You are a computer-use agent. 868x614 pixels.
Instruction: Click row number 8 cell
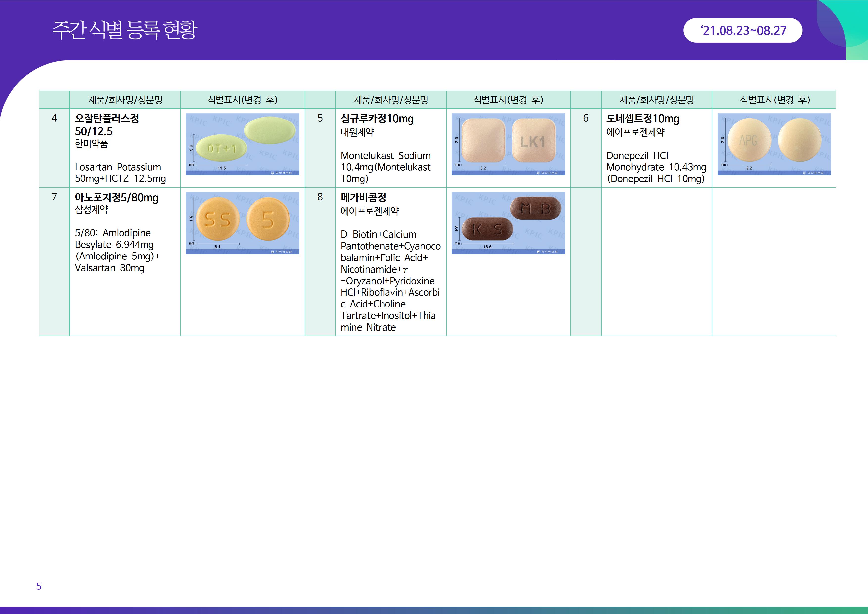tap(320, 197)
